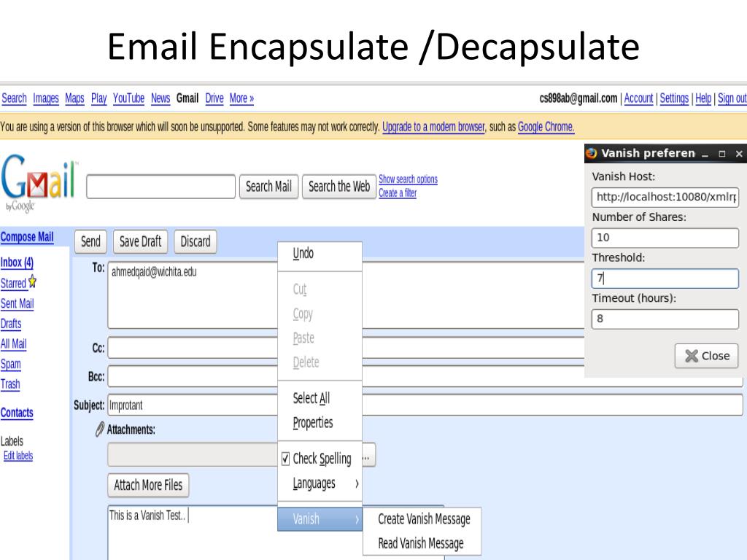Image resolution: width=747 pixels, height=560 pixels.
Task: Click the Firefox icon in Vanish preferences title
Action: [591, 153]
